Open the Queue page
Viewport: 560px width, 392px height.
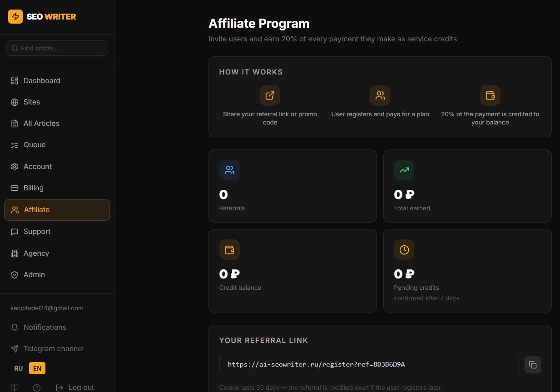[57, 144]
